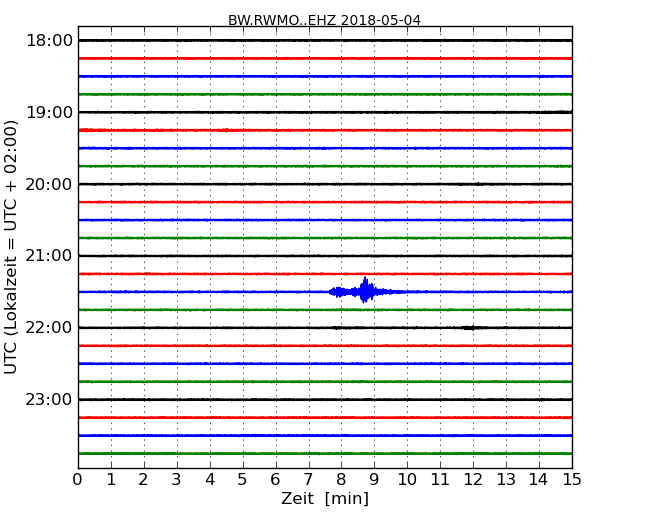The width and height of the screenshot is (650, 520).
Task: Click the 20:00 time label
Action: click(x=49, y=184)
